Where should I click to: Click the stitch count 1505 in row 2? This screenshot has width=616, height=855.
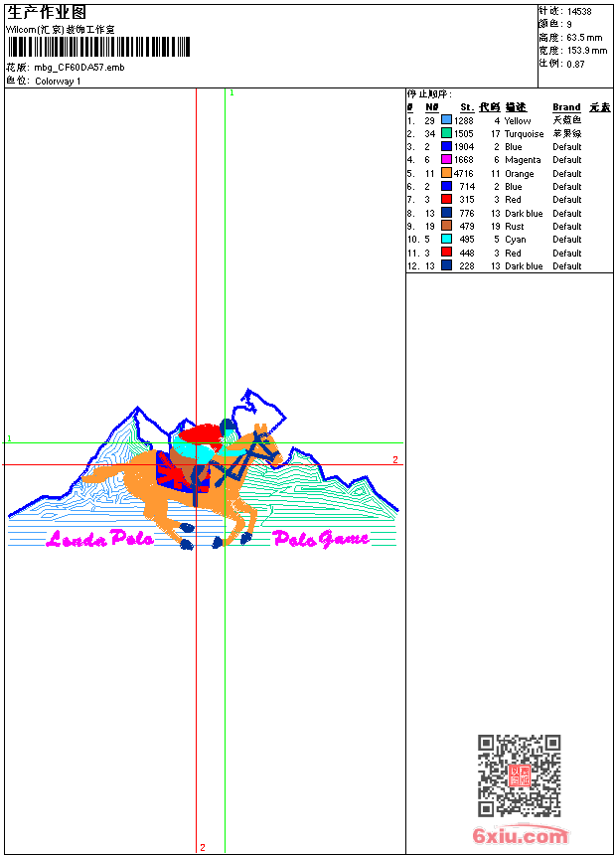pos(464,133)
